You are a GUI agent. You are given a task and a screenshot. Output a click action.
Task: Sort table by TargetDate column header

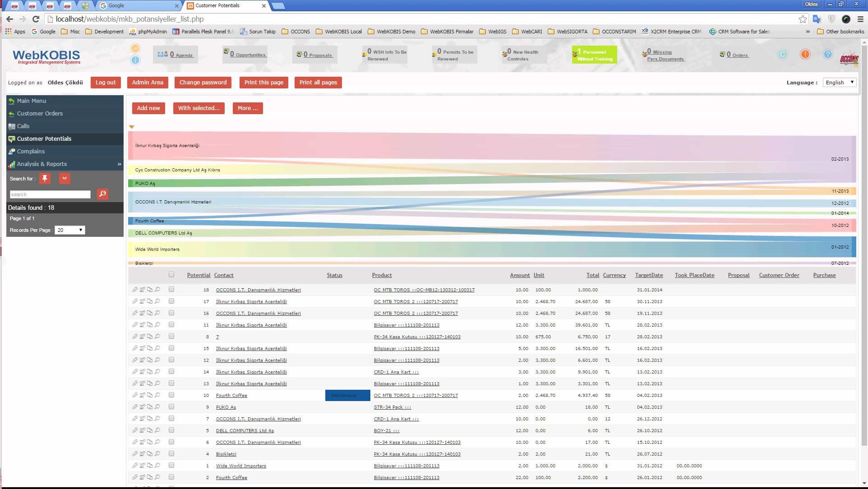tap(649, 275)
